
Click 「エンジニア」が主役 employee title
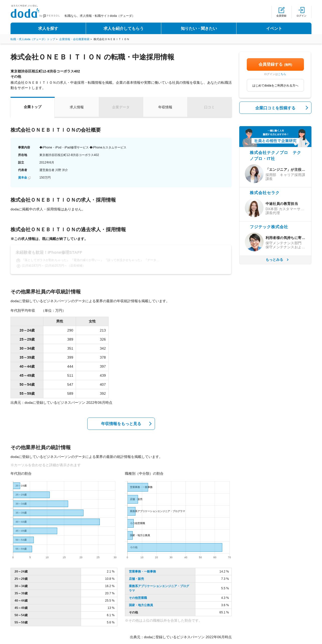coord(285,170)
